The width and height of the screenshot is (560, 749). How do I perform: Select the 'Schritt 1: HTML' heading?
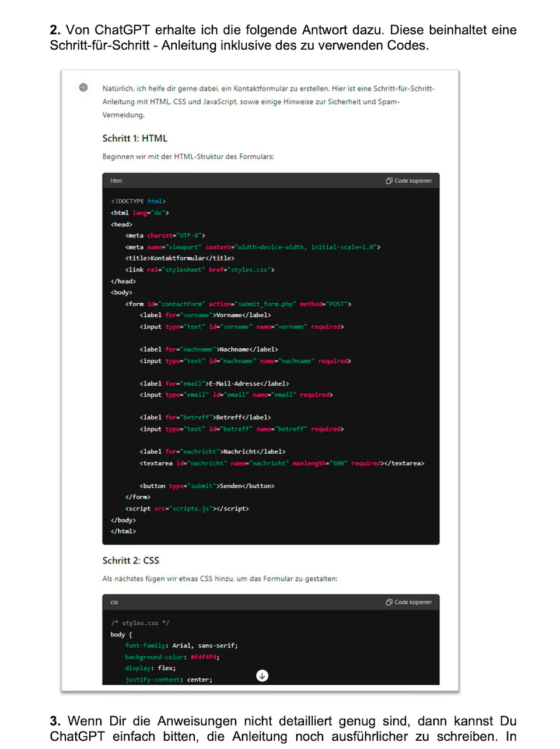(135, 138)
